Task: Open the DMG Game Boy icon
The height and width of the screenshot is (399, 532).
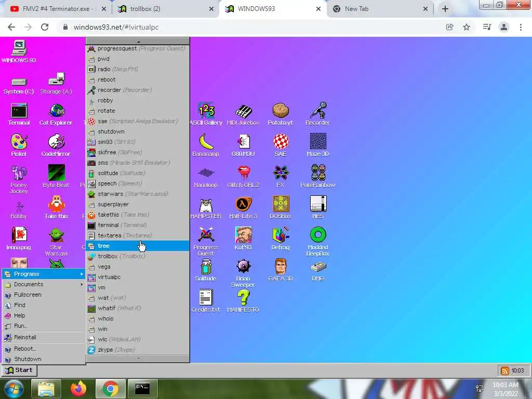Action: click(x=317, y=270)
